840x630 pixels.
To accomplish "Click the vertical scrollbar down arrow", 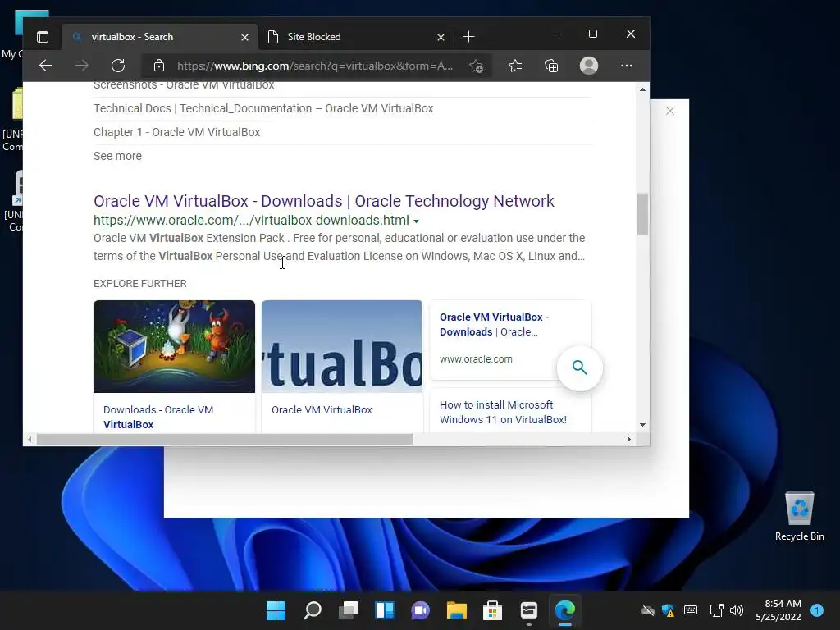I will pyautogui.click(x=642, y=425).
